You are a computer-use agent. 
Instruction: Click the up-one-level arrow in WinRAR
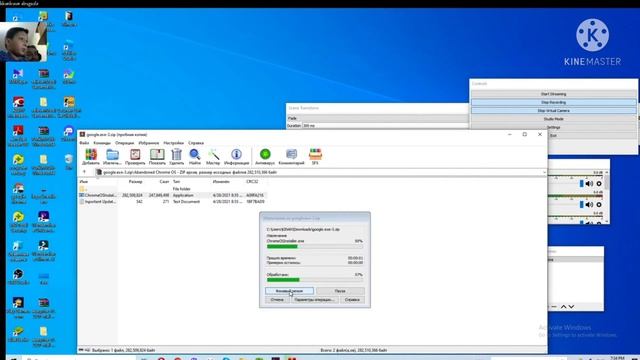84,172
